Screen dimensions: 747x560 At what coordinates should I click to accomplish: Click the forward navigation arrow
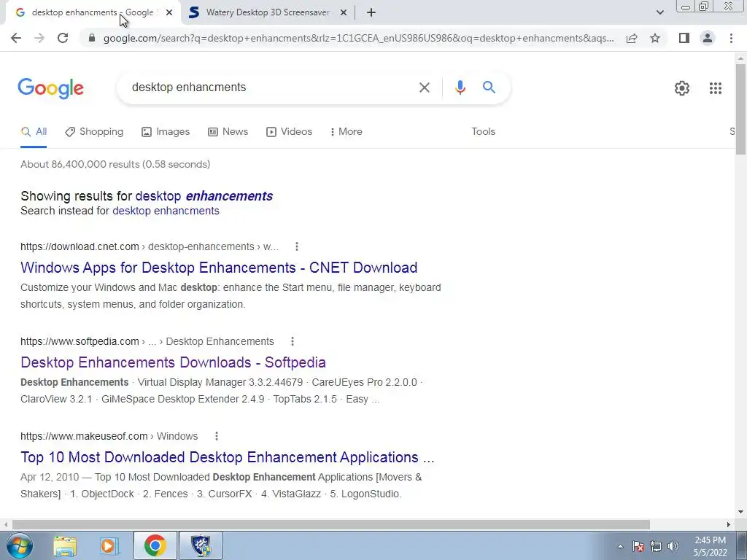[39, 38]
